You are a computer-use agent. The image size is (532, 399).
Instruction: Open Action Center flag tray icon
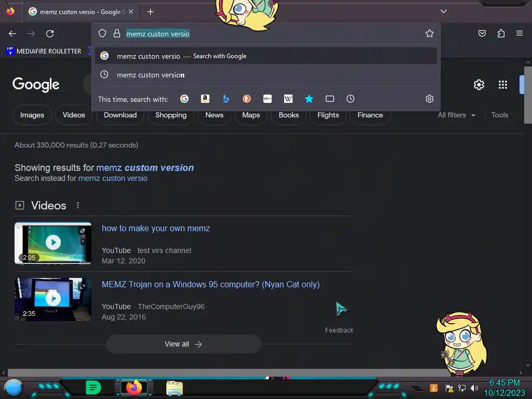tap(449, 388)
